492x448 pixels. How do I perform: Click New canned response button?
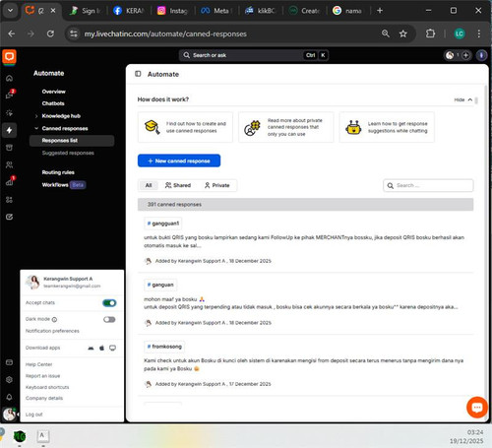pos(179,160)
